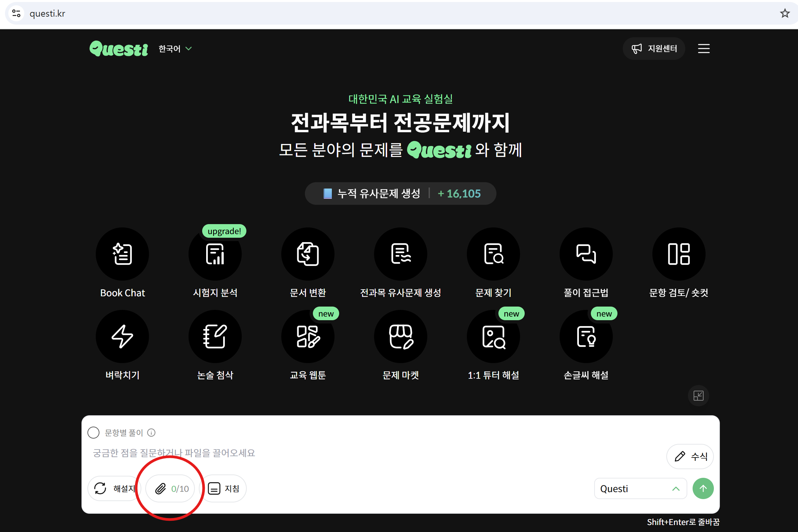Open 논술 첨삭 essay correction icon

click(215, 336)
